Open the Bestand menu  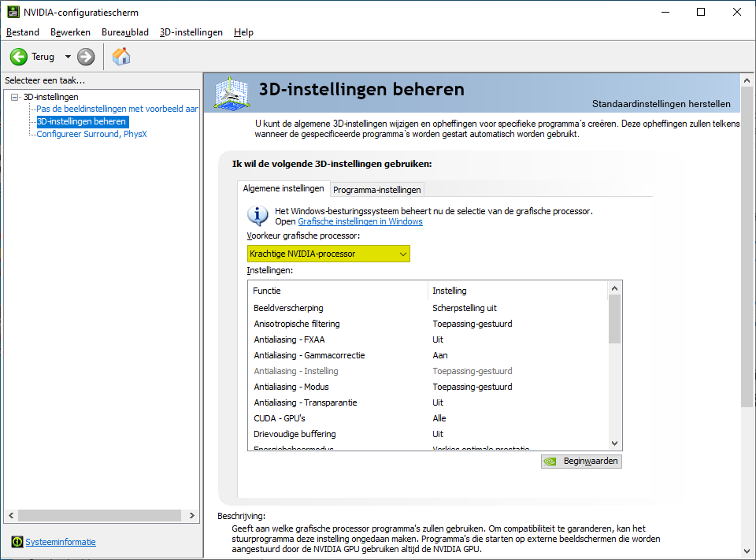pyautogui.click(x=23, y=32)
